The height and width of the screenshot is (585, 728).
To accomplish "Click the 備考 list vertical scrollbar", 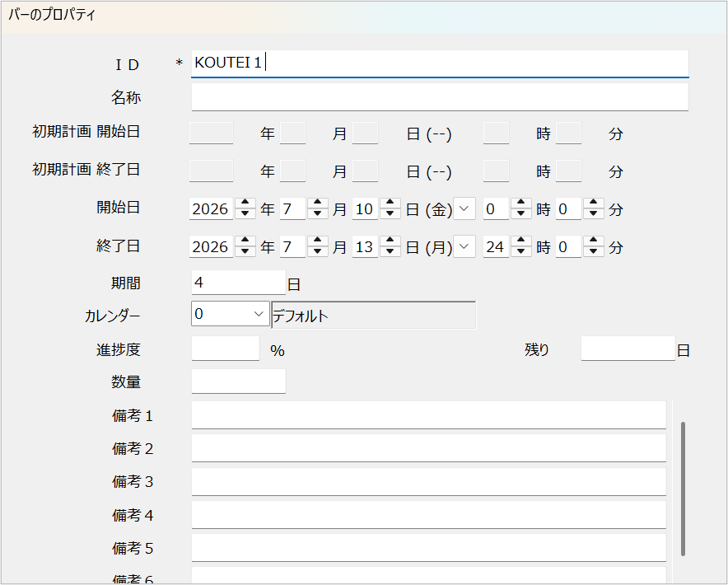I will pos(683,489).
